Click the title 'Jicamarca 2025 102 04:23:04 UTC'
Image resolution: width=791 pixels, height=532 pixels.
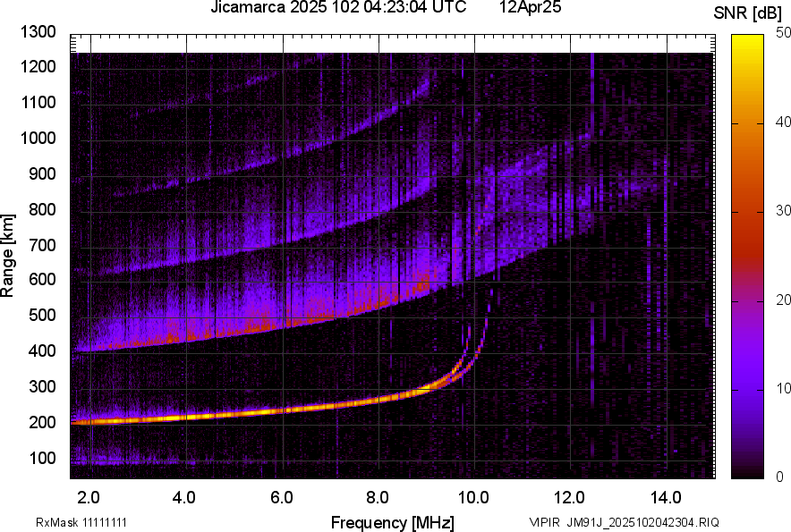pos(338,7)
